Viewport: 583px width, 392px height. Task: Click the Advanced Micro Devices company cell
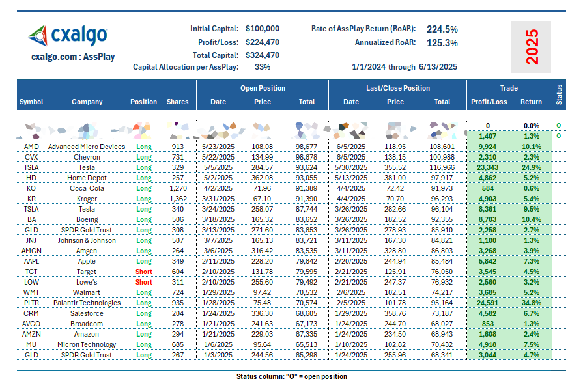coord(87,147)
